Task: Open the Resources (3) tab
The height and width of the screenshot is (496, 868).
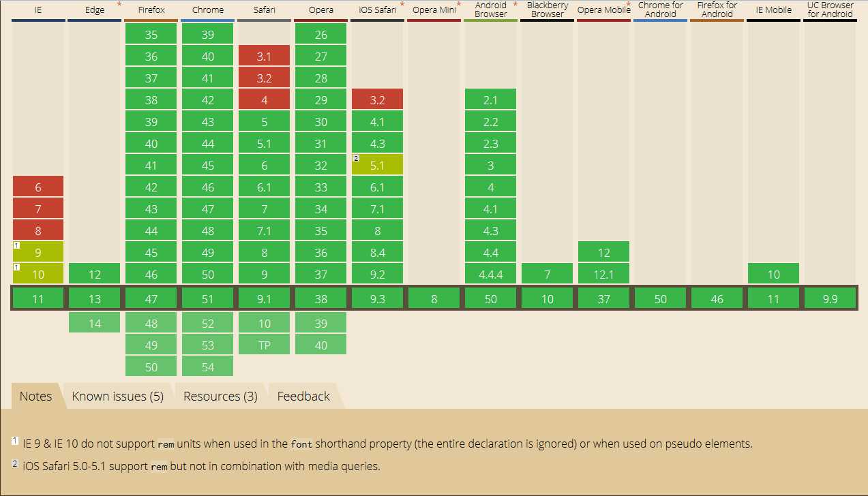Action: pos(220,396)
